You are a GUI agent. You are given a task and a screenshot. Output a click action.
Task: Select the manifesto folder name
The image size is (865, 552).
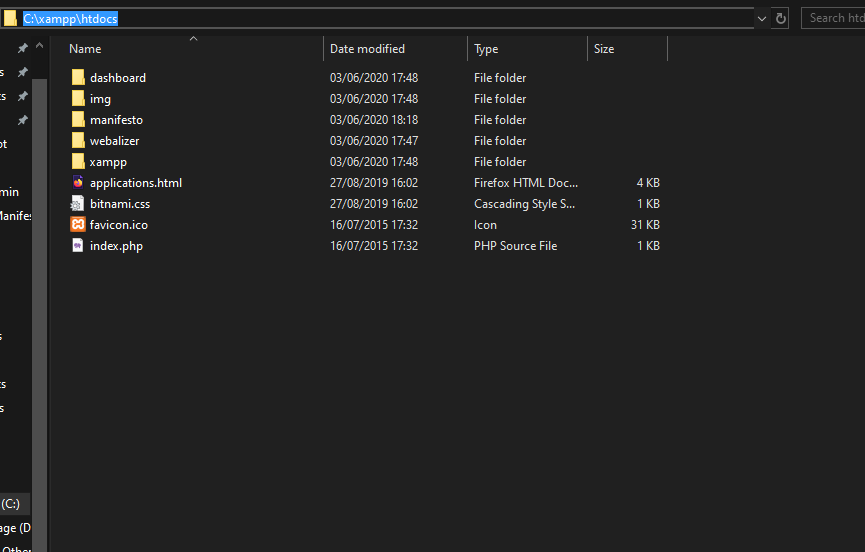click(116, 120)
